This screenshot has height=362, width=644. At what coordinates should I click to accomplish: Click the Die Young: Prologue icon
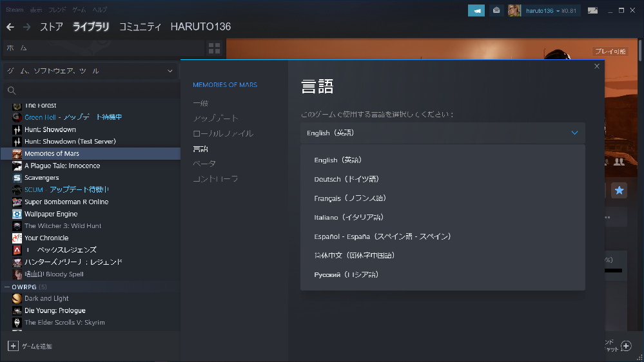17,310
